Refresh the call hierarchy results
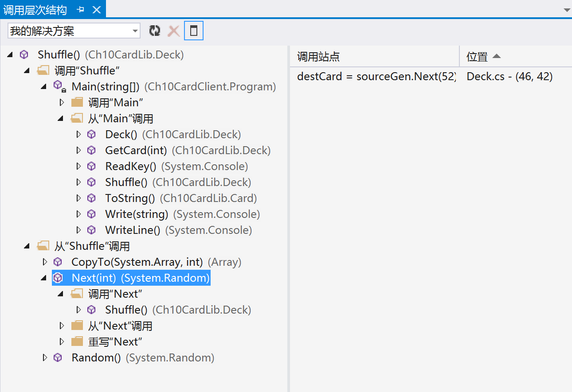This screenshot has width=572, height=392. 155,31
